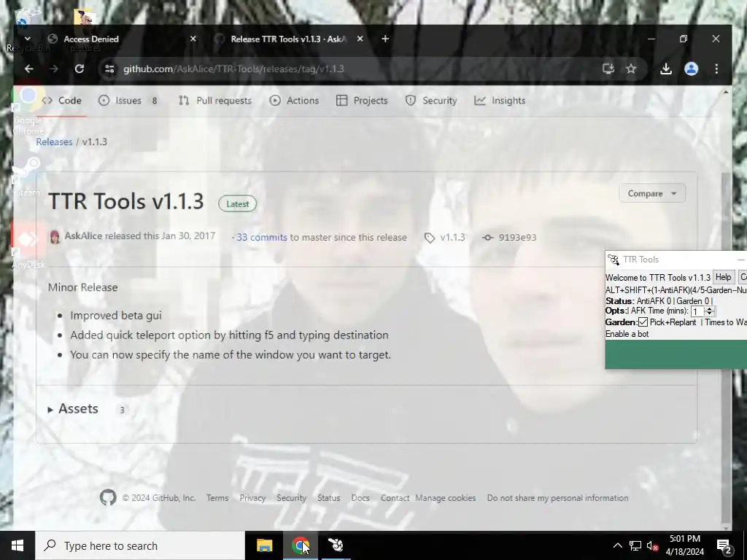
Task: Open File Explorer from taskbar
Action: tap(264, 545)
